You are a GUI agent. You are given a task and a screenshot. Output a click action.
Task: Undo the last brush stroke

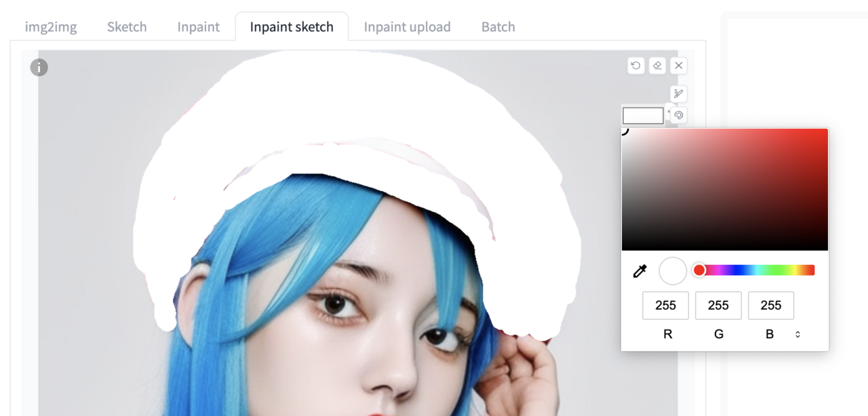click(635, 66)
